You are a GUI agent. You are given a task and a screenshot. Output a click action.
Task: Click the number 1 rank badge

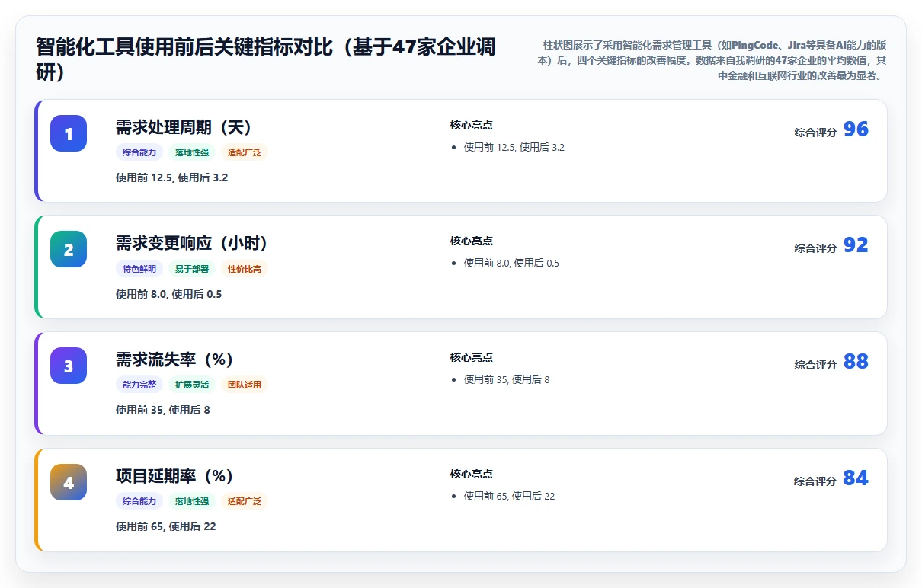(x=69, y=133)
